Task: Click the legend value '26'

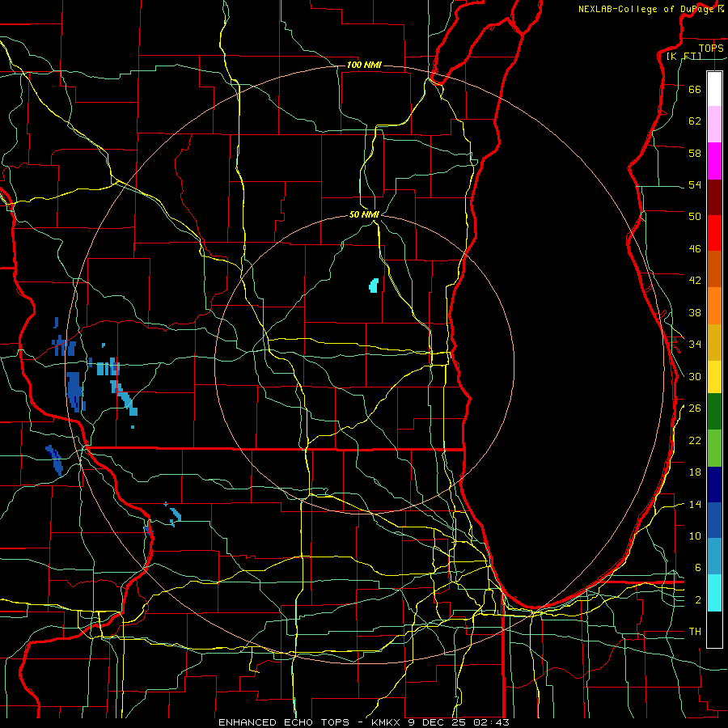Action: pos(695,408)
